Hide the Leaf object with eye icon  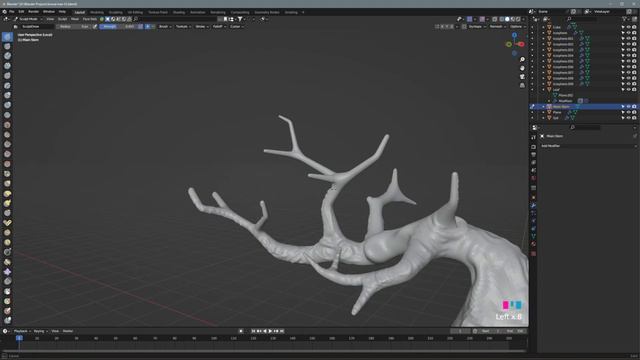coord(629,89)
